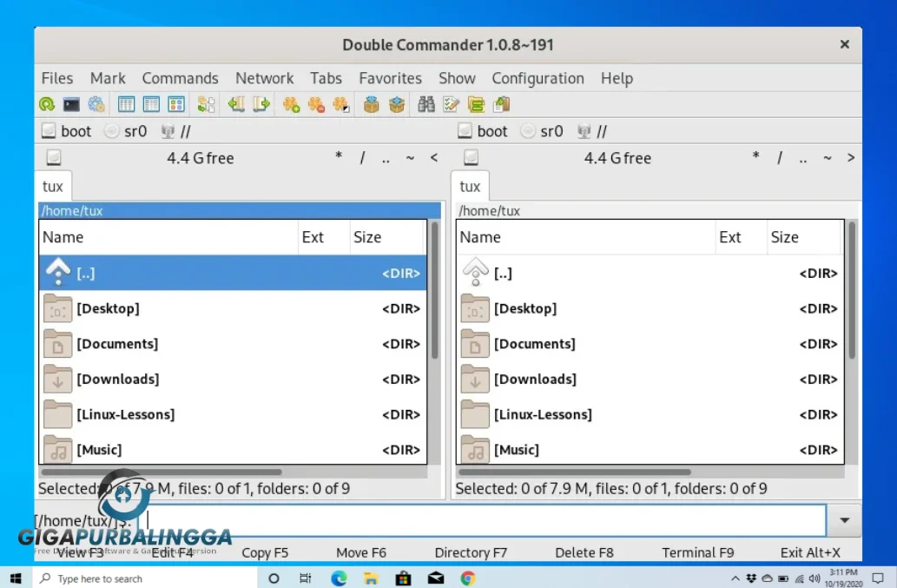Open the Configuration menu
The image size is (897, 588).
[x=538, y=78]
